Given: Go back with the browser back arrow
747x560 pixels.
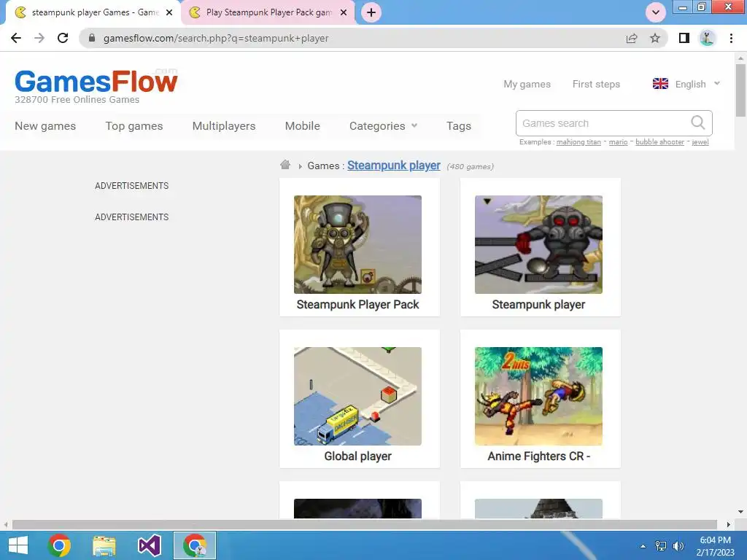Looking at the screenshot, I should (16, 38).
